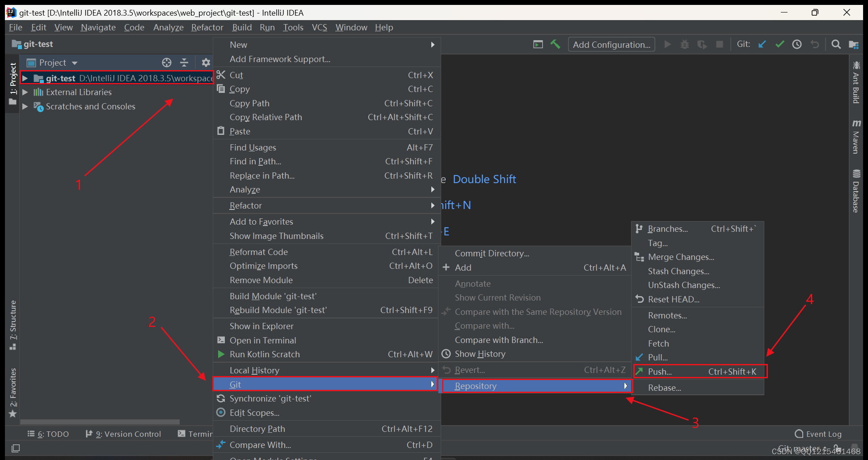Click the Git commit checkmark icon
The image size is (868, 460).
point(780,44)
